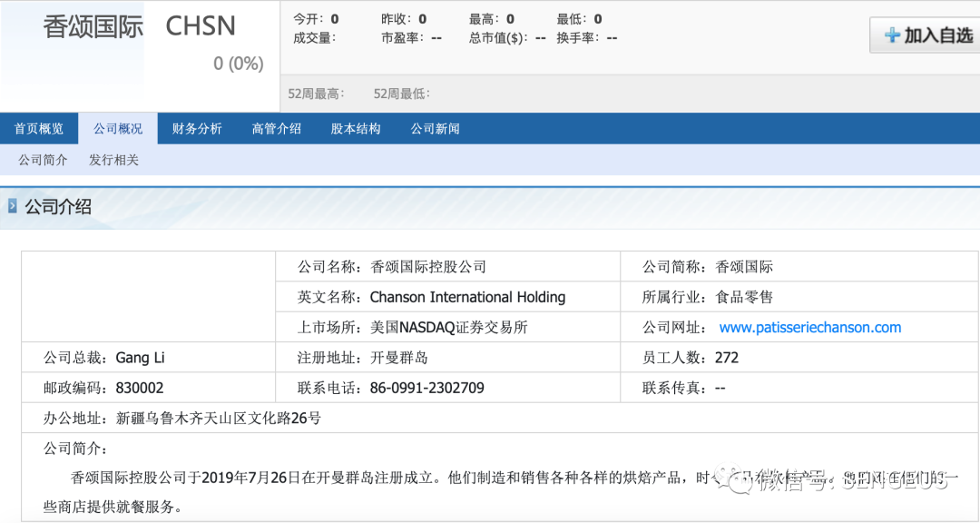Click the 今开 opening price value

pos(335,19)
